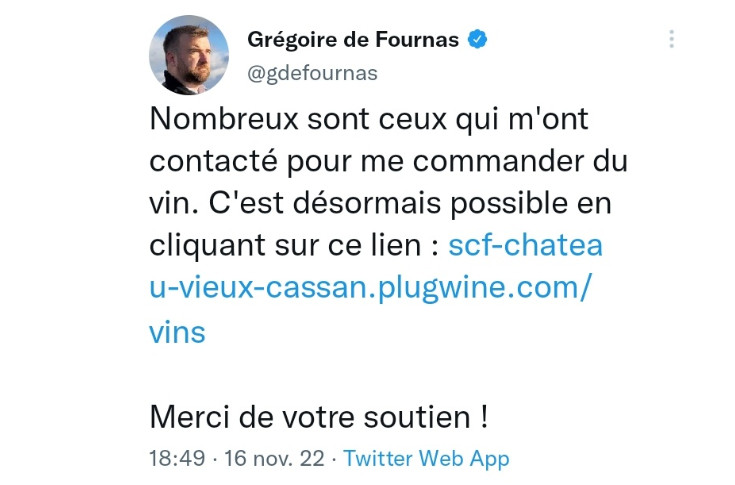The width and height of the screenshot is (735, 485).
Task: Click the 18:49 timestamp
Action: point(176,459)
